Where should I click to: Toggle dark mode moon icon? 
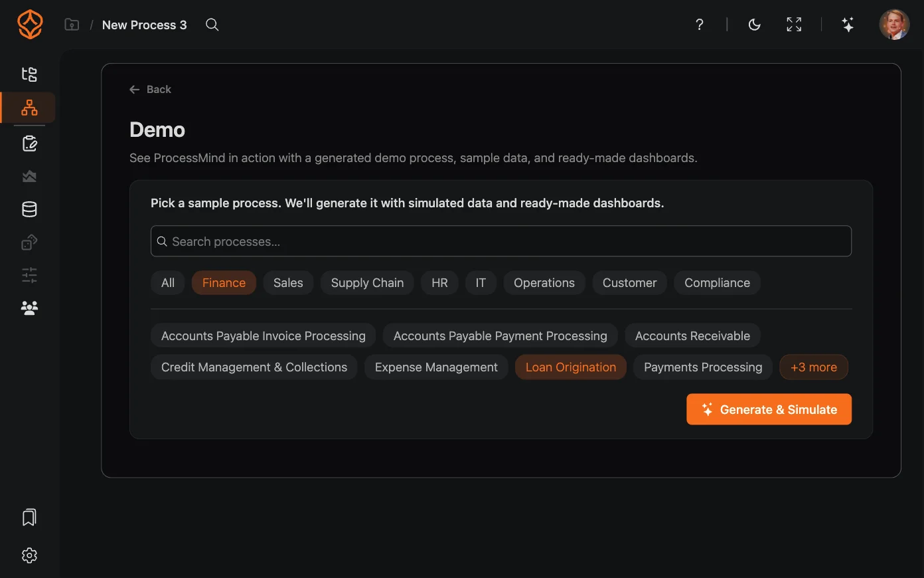(x=754, y=25)
